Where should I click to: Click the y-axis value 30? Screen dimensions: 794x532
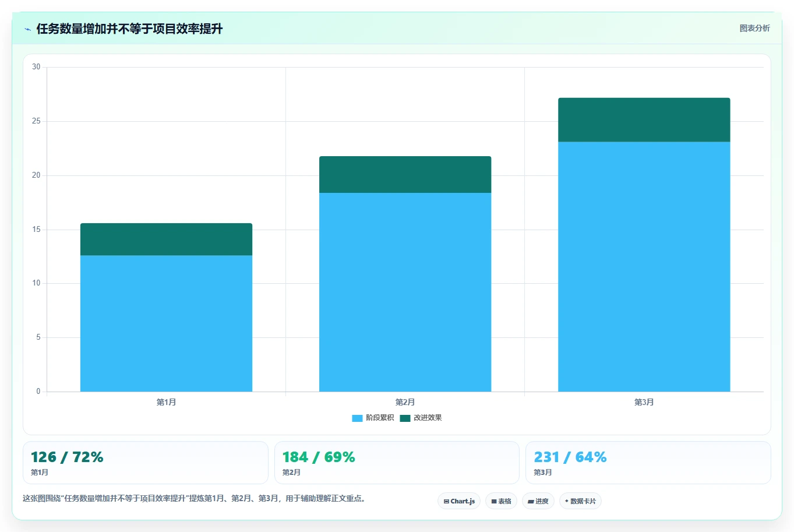pyautogui.click(x=36, y=67)
